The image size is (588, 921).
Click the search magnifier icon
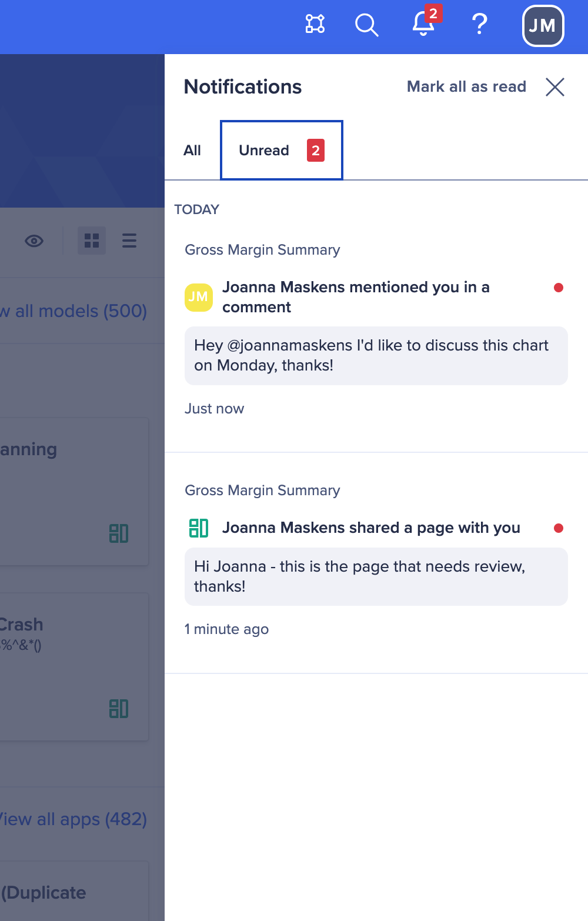coord(366,25)
